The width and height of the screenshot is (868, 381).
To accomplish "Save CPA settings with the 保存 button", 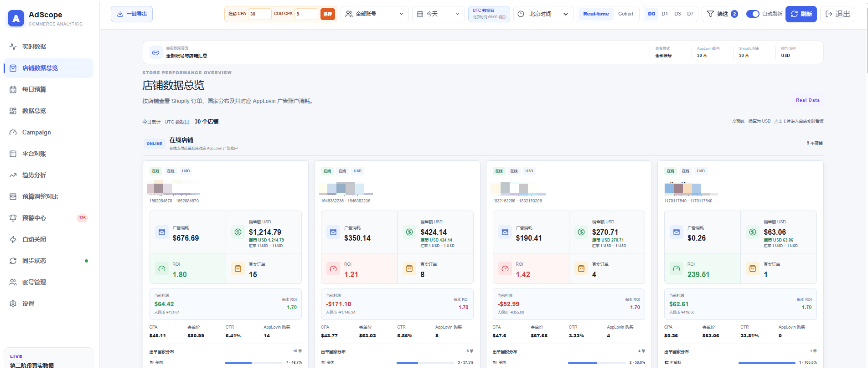I will 328,14.
